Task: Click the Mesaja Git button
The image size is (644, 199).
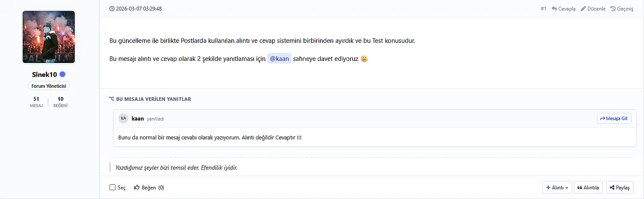Action: coord(614,118)
